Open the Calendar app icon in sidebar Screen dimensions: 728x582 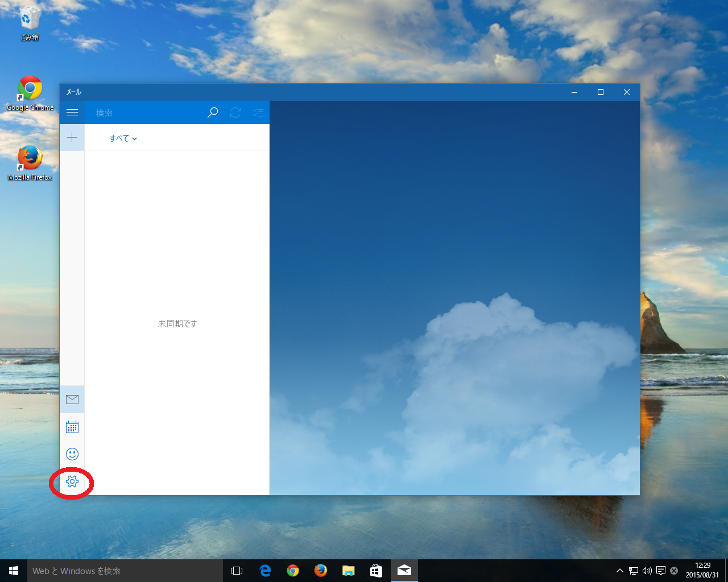(x=72, y=427)
